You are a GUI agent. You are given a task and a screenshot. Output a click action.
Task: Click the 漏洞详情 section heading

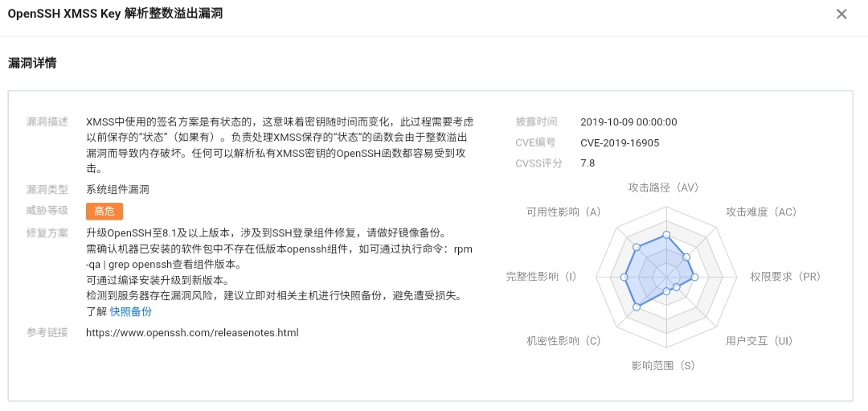[32, 63]
